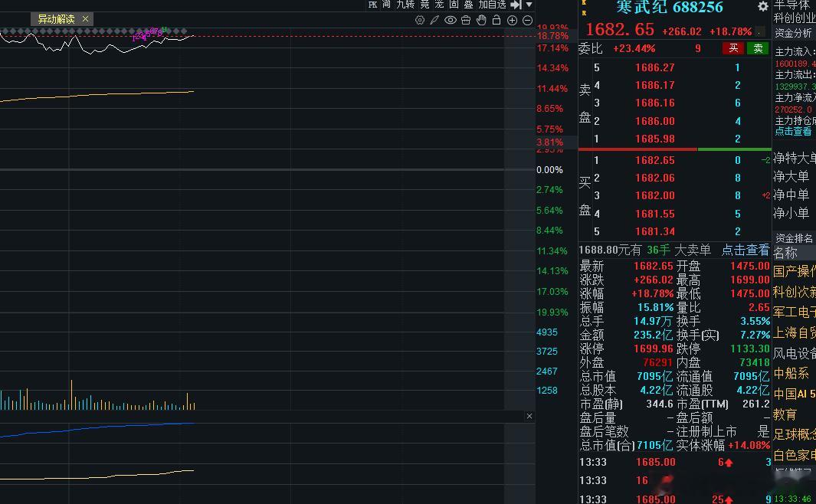Select sell level 3 price 1686.16
This screenshot has width=816, height=504.
pos(654,103)
